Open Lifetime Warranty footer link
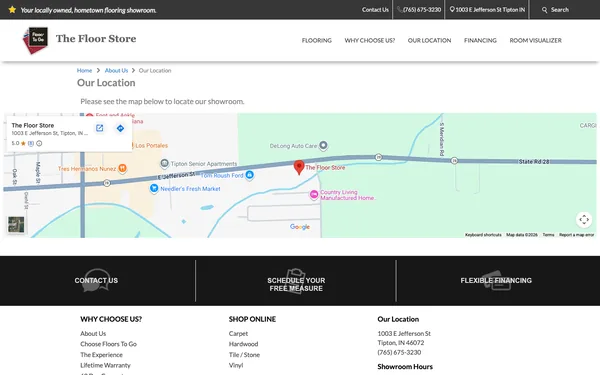 coord(105,365)
